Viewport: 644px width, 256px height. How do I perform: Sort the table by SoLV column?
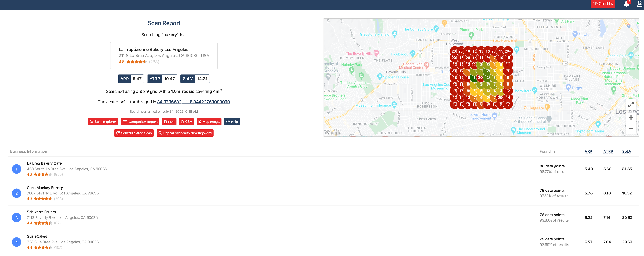pos(626,151)
